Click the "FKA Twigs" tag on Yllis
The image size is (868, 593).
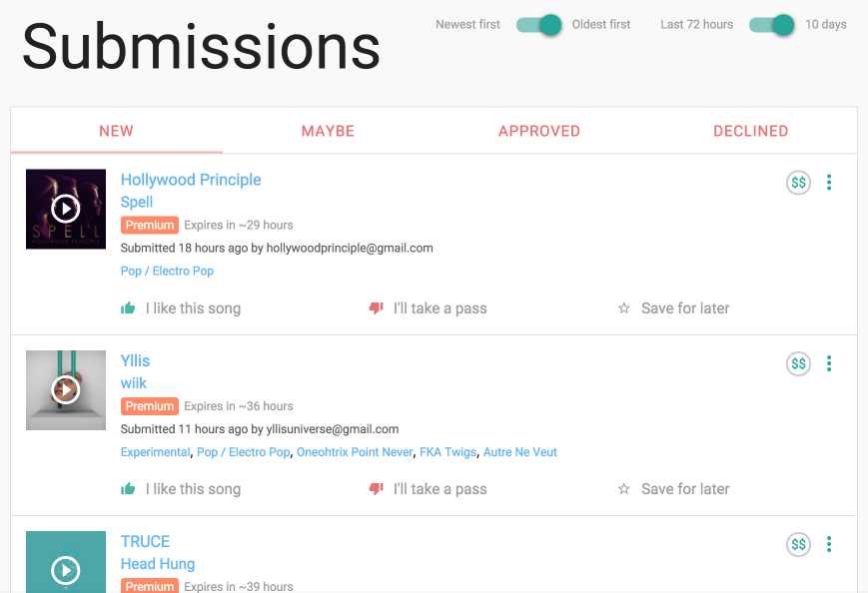pyautogui.click(x=446, y=451)
